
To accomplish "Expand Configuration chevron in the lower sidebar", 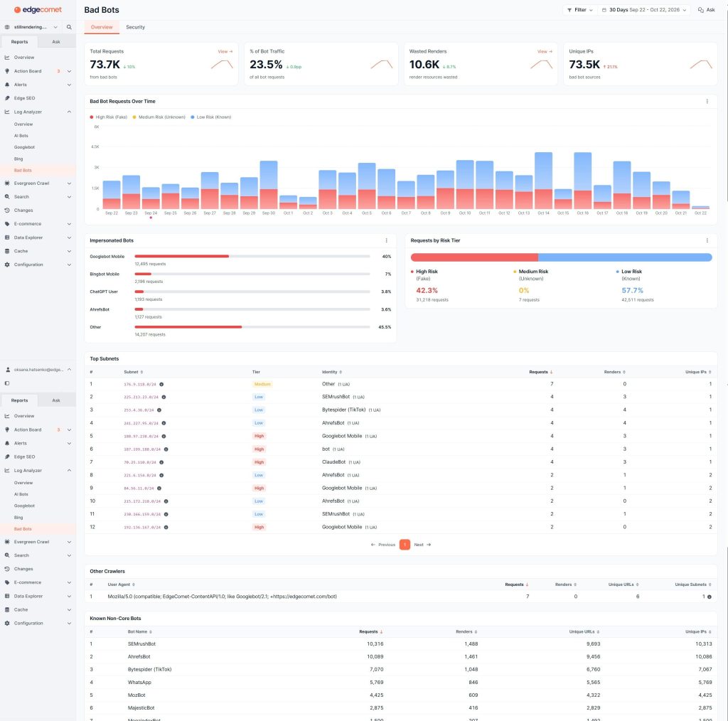I will (x=69, y=624).
